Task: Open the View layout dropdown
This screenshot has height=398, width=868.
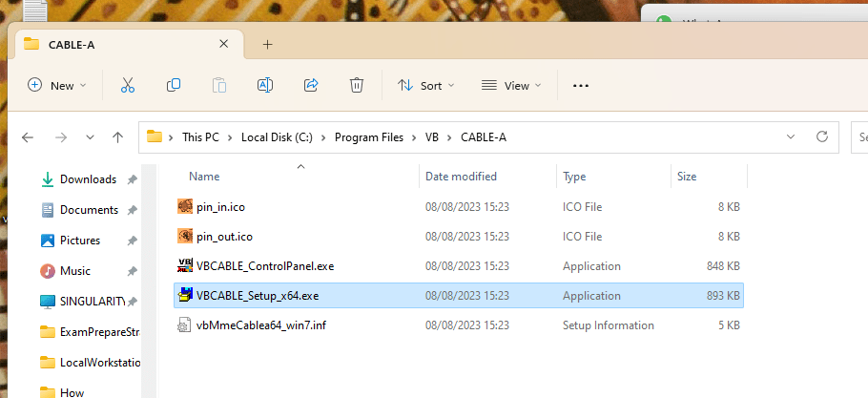Action: pos(511,85)
